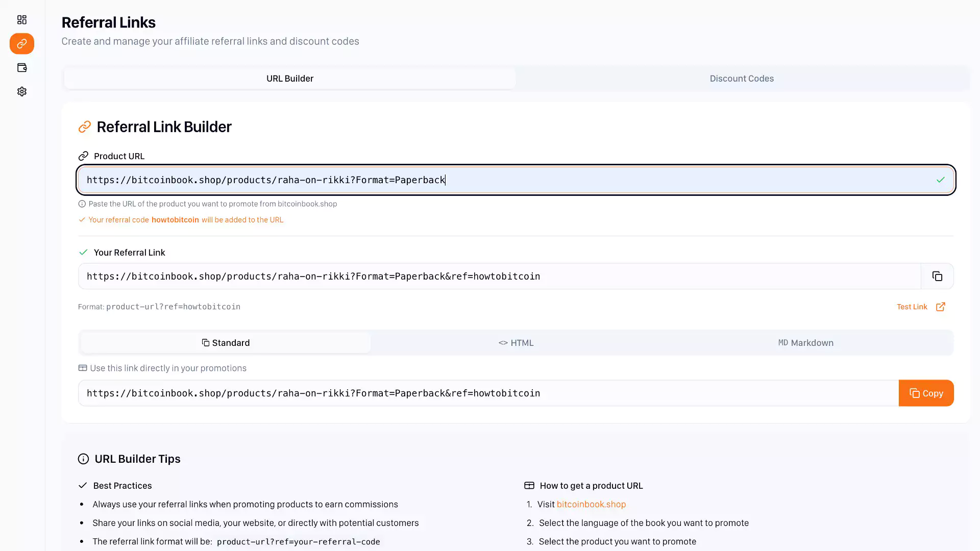The image size is (980, 551).
Task: Click the promotion link field next to Copy
Action: coord(487,393)
